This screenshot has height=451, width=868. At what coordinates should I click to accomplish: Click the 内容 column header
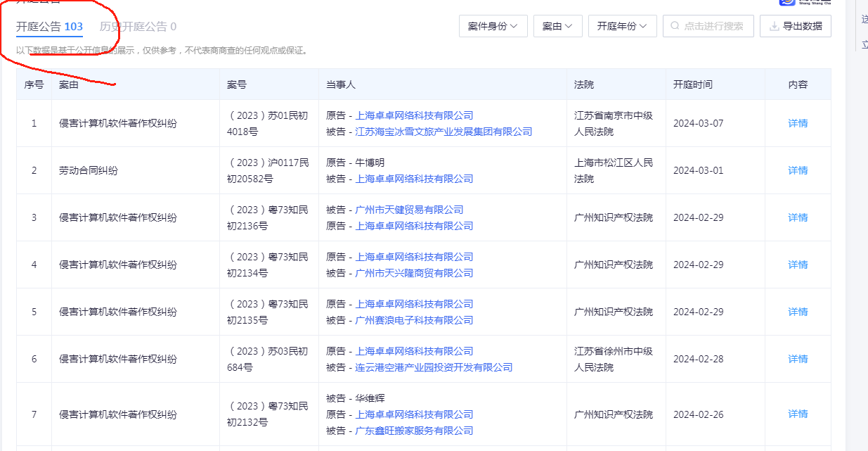coord(798,84)
